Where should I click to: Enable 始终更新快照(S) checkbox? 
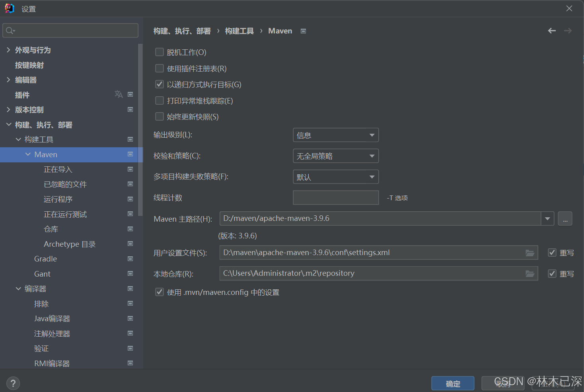point(160,117)
